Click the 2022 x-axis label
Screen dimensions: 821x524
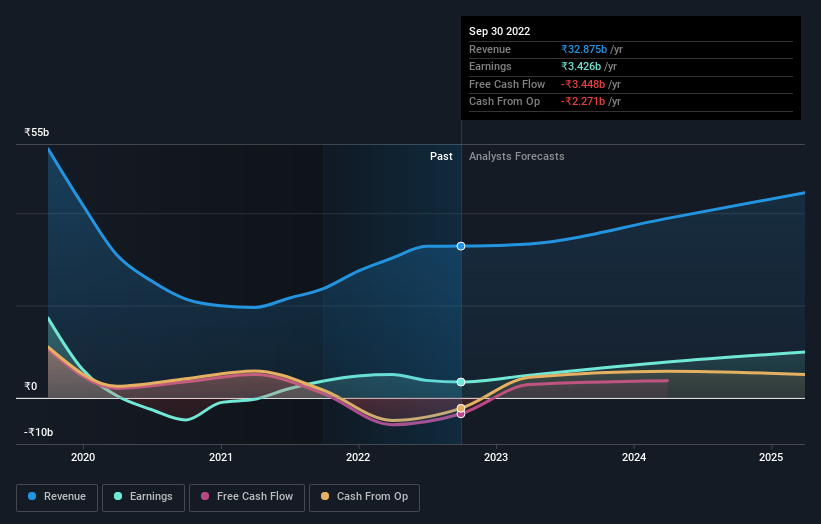pyautogui.click(x=358, y=458)
